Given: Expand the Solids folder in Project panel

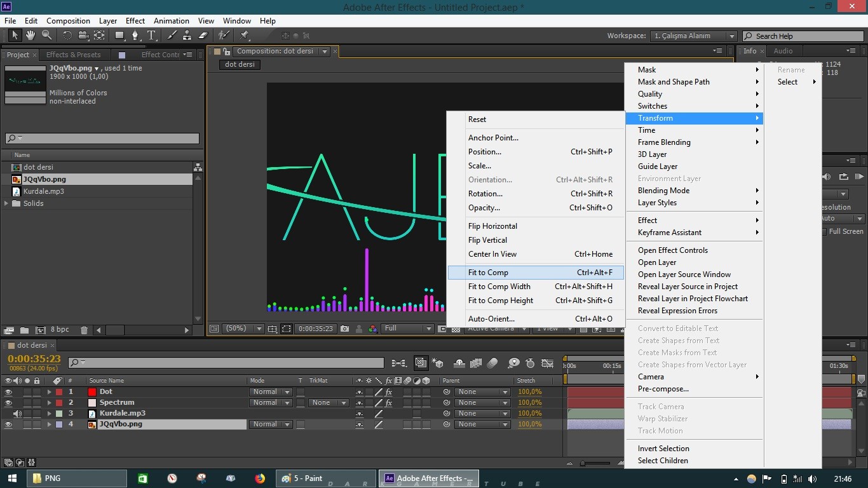Looking at the screenshot, I should 7,203.
